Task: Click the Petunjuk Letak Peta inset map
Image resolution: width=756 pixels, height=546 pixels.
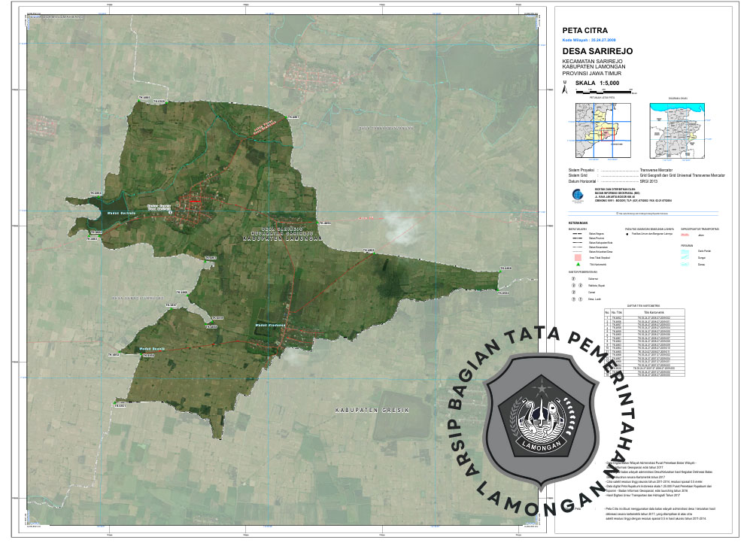Action: [x=602, y=131]
